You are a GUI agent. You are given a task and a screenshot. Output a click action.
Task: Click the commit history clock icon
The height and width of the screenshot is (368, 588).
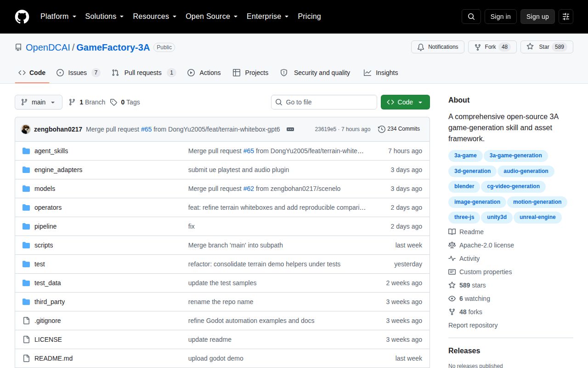pos(381,129)
